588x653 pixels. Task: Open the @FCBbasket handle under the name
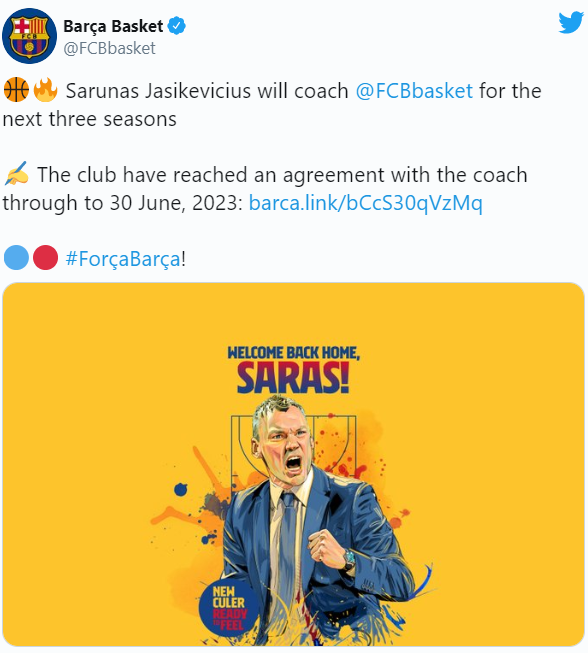[109, 48]
